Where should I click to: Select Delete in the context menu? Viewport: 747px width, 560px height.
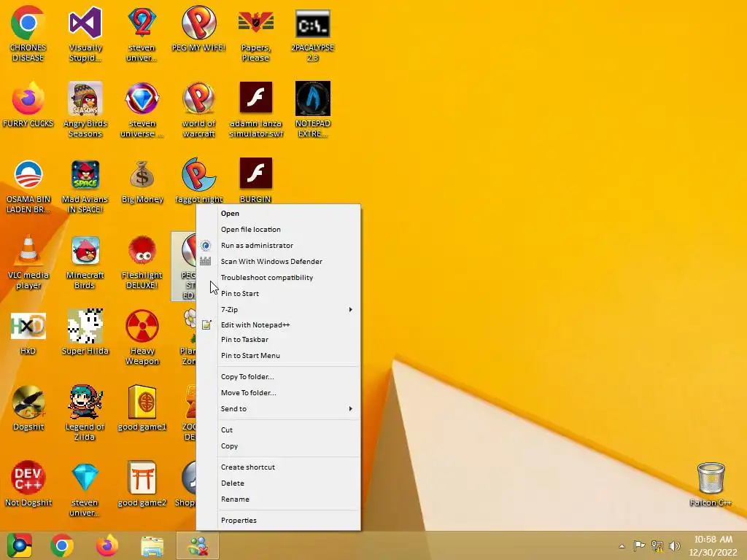click(279, 483)
